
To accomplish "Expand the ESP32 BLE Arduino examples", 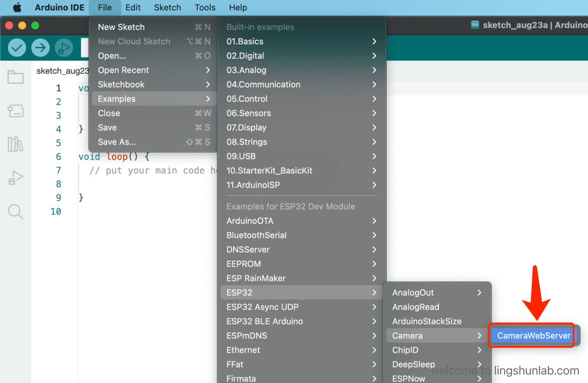I will tap(301, 321).
